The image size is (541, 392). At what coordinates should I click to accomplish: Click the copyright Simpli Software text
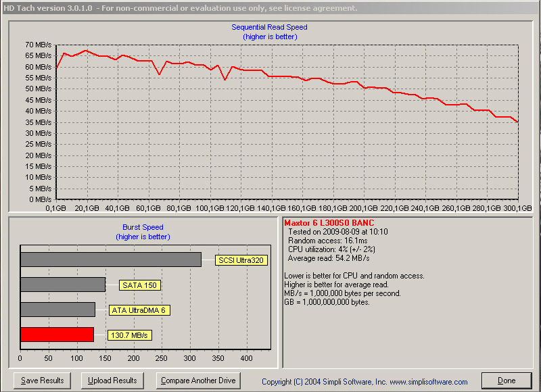click(364, 382)
